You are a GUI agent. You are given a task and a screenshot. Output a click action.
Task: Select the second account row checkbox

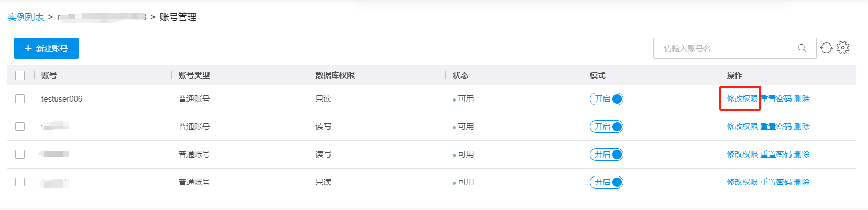point(20,127)
